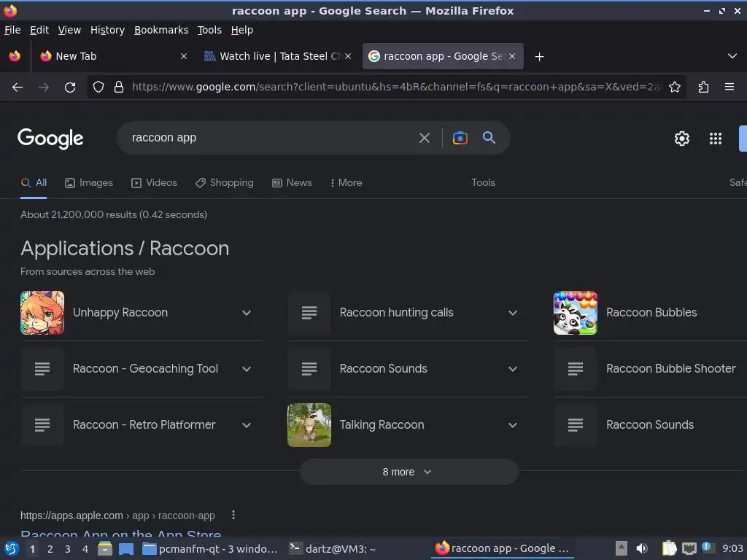Open the Raccoon hunting calls document icon
The image size is (747, 560).
(309, 313)
